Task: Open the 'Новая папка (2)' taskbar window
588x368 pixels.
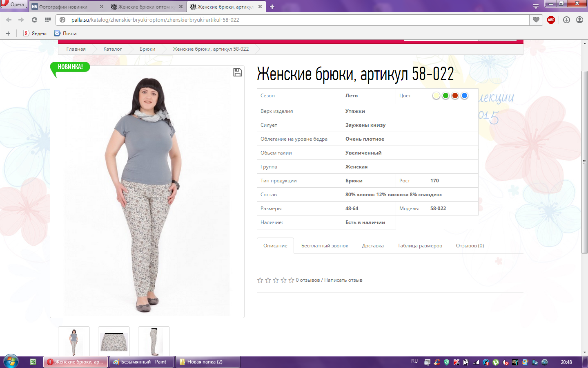Action: [207, 362]
